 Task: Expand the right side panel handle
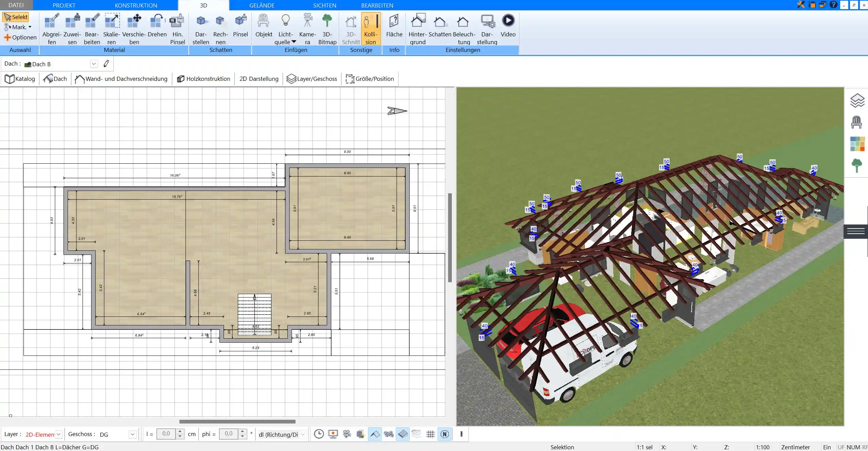click(x=856, y=232)
